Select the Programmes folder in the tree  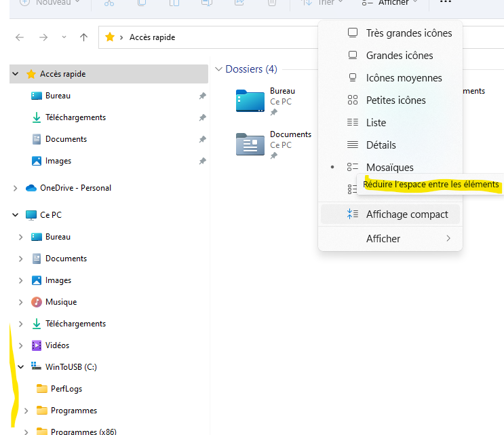pos(74,411)
